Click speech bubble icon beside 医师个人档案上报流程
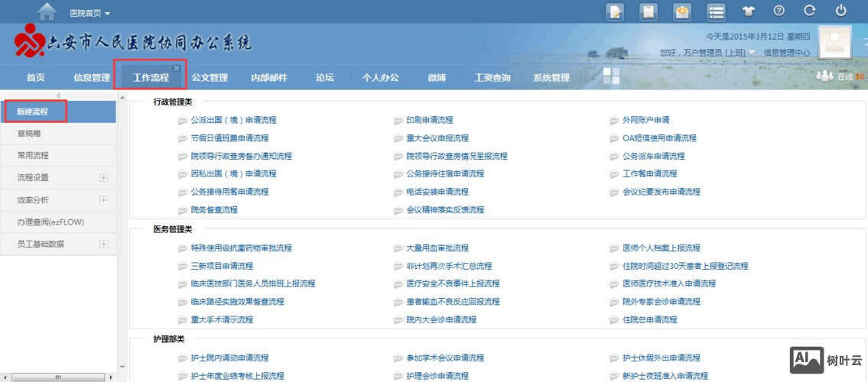Viewport: 868px width, 382px height. pyautogui.click(x=614, y=248)
